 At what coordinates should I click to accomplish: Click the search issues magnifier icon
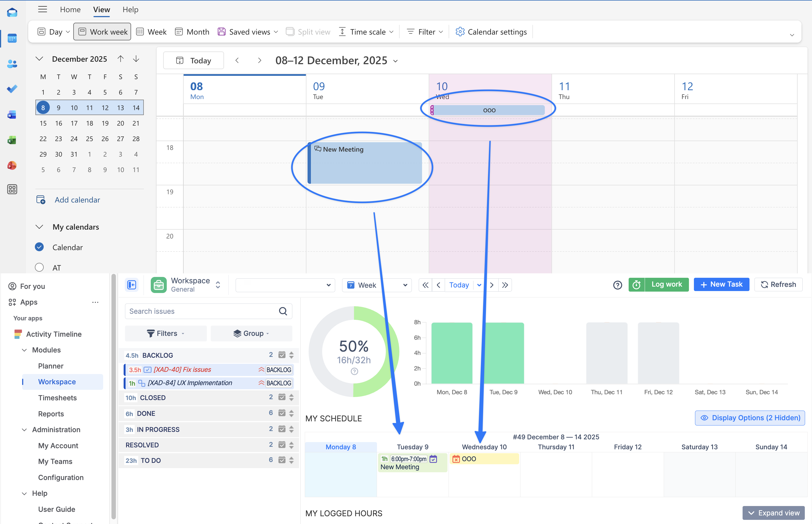(283, 311)
